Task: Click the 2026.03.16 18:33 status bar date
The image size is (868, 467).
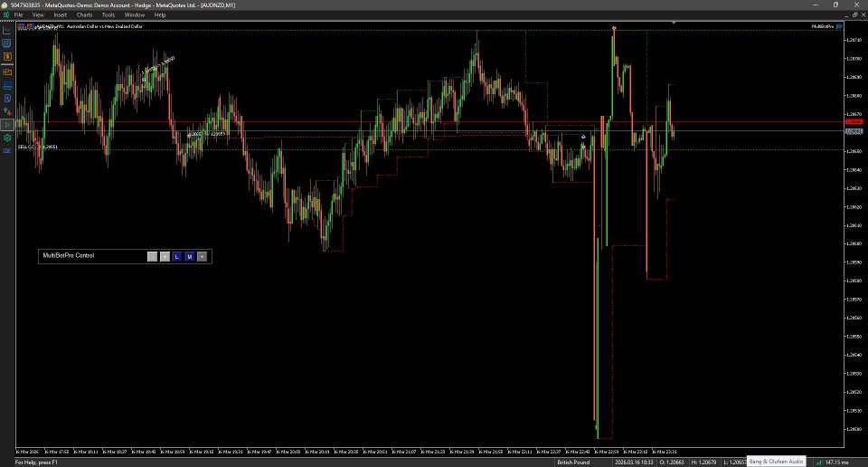Action: click(634, 462)
